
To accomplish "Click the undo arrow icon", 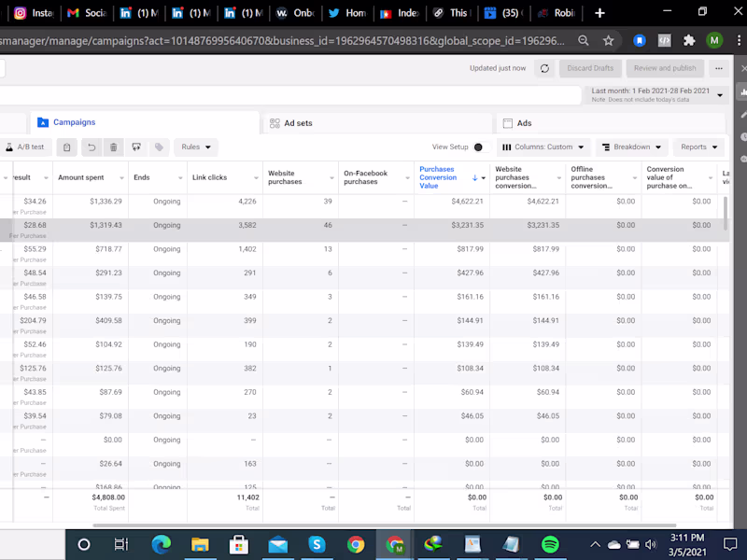I will tap(92, 147).
